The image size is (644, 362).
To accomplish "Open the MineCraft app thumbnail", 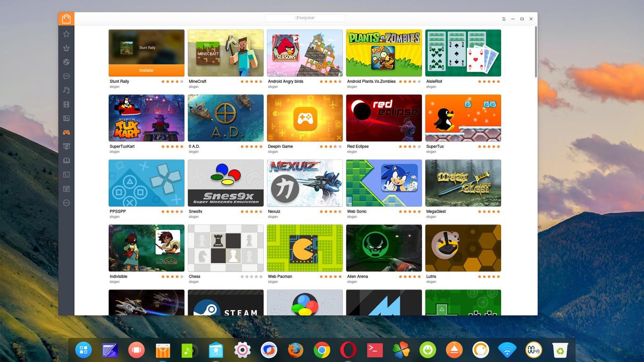I will [x=226, y=53].
